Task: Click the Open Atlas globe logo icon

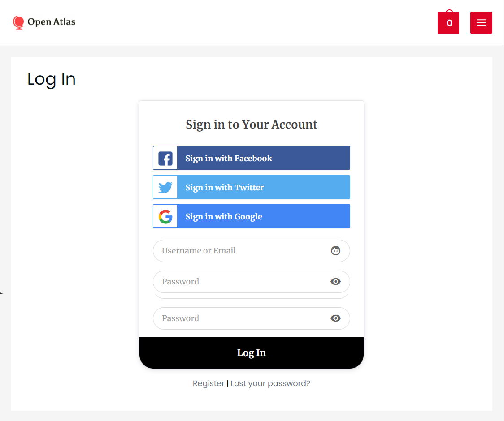Action: pyautogui.click(x=18, y=22)
